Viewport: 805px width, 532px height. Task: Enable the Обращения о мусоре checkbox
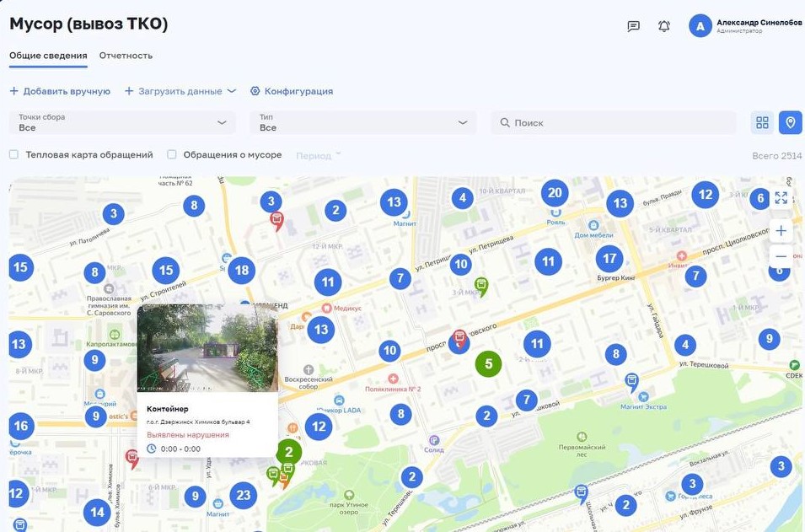tap(172, 155)
